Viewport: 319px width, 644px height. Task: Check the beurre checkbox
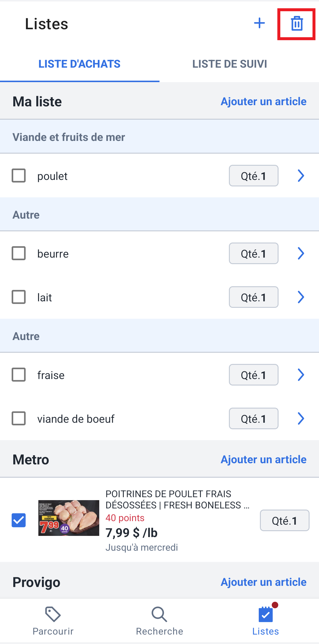point(19,253)
